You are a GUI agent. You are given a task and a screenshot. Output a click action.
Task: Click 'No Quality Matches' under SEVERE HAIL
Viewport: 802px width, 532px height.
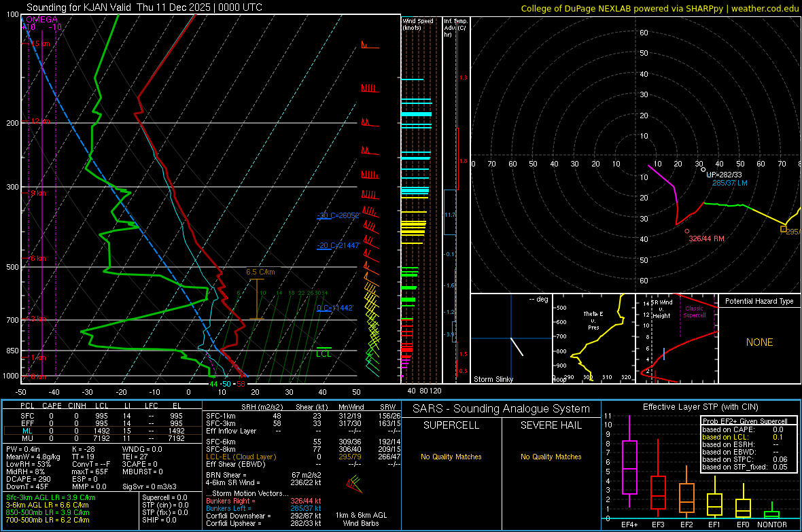[551, 457]
